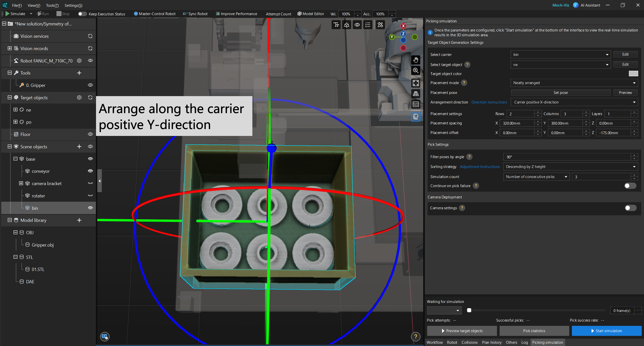This screenshot has height=346, width=644.
Task: Open Adjustment Instructions link
Action: click(479, 166)
